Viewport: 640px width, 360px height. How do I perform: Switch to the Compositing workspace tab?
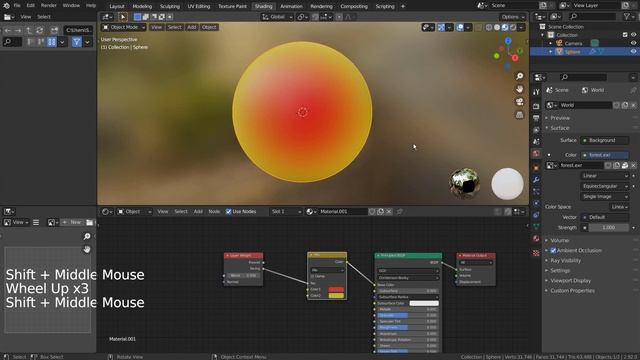354,6
